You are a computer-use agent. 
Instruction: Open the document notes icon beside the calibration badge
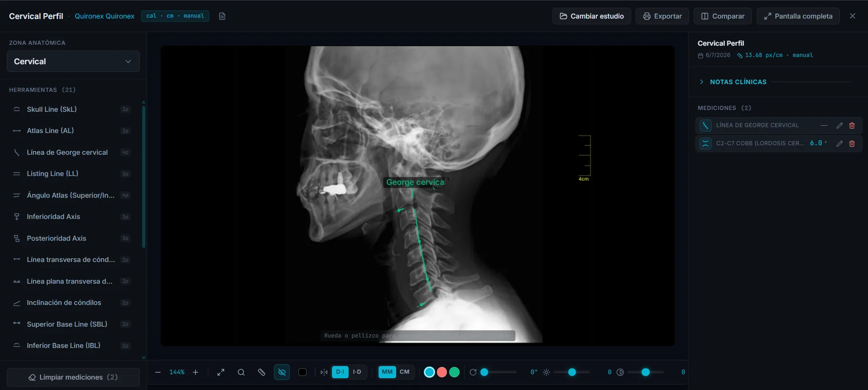point(222,16)
